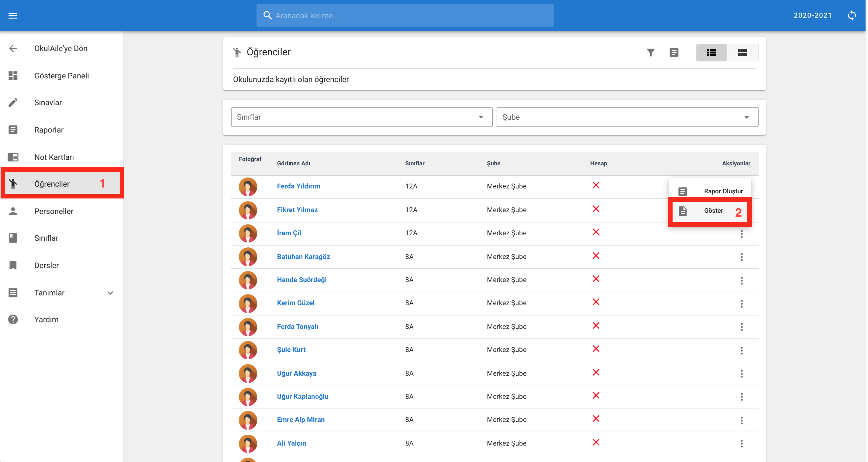Viewport: 868px width, 462px height.
Task: Click Ferda Yıldırım's avatar photo
Action: tap(248, 187)
